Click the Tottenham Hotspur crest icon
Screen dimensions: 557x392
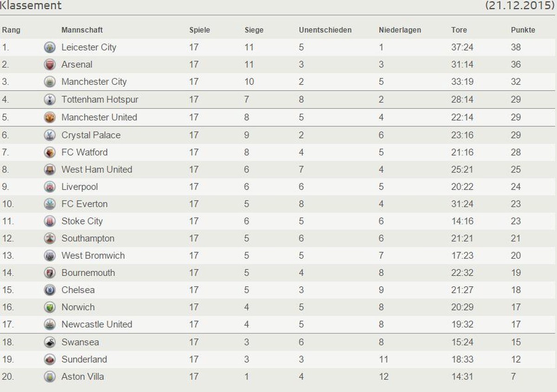tap(50, 99)
